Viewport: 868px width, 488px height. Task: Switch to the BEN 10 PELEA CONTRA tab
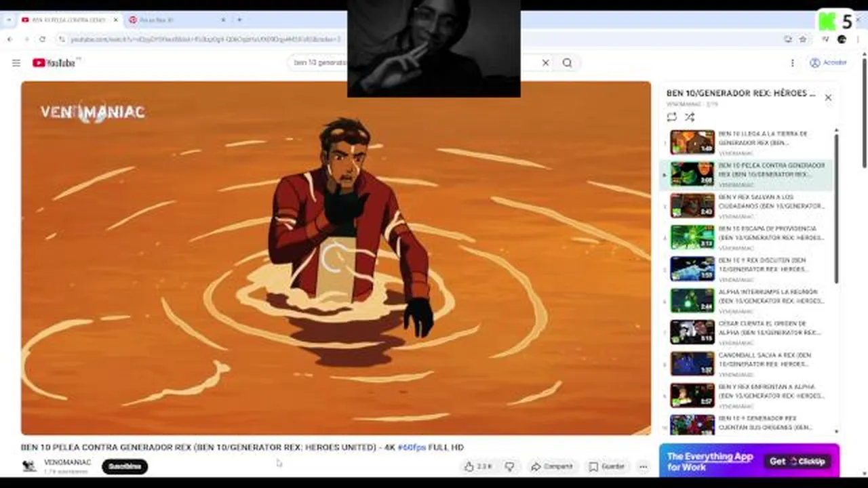70,20
